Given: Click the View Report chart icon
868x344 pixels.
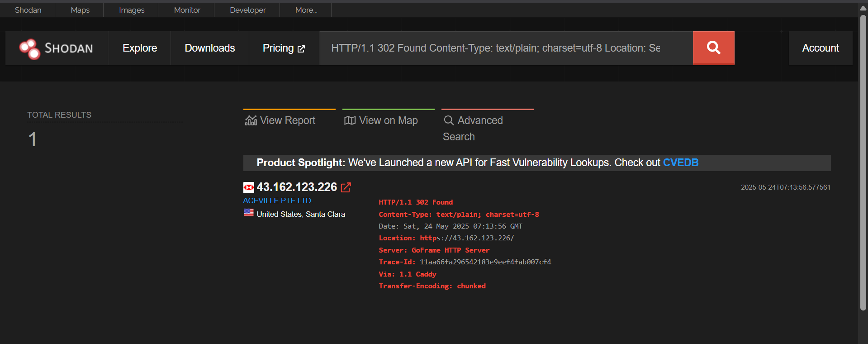Looking at the screenshot, I should 251,120.
